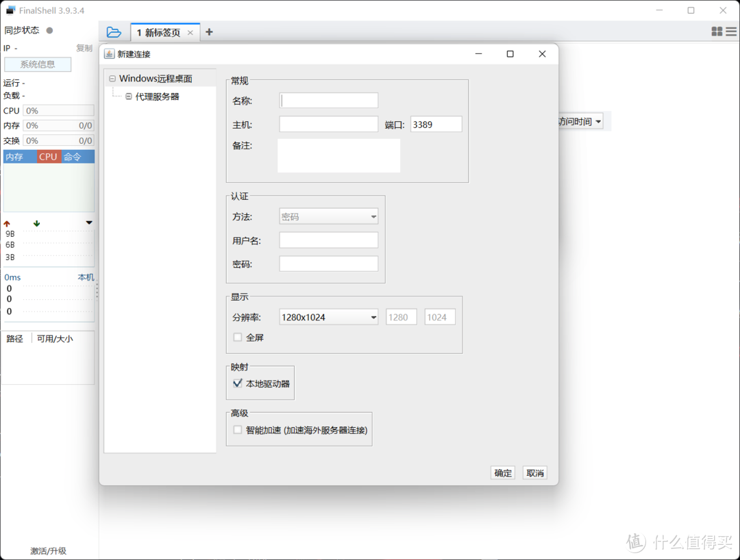Open the 访问时间 sort dropdown
This screenshot has width=740, height=560.
click(x=580, y=122)
